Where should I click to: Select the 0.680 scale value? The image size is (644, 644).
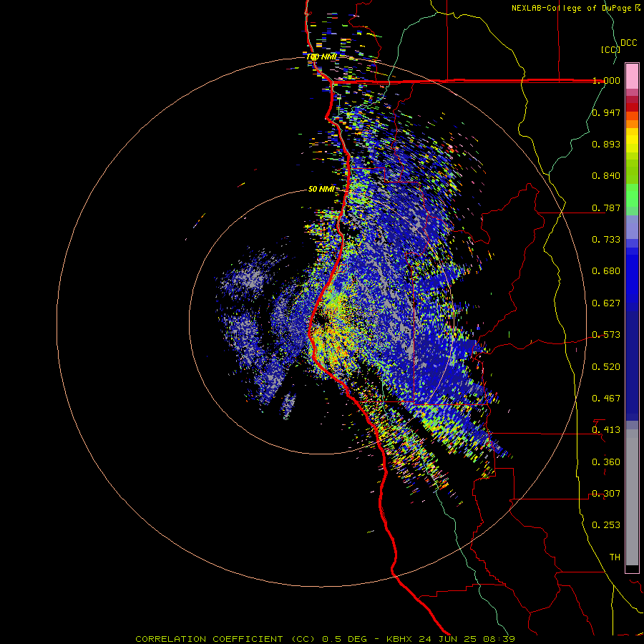point(606,271)
